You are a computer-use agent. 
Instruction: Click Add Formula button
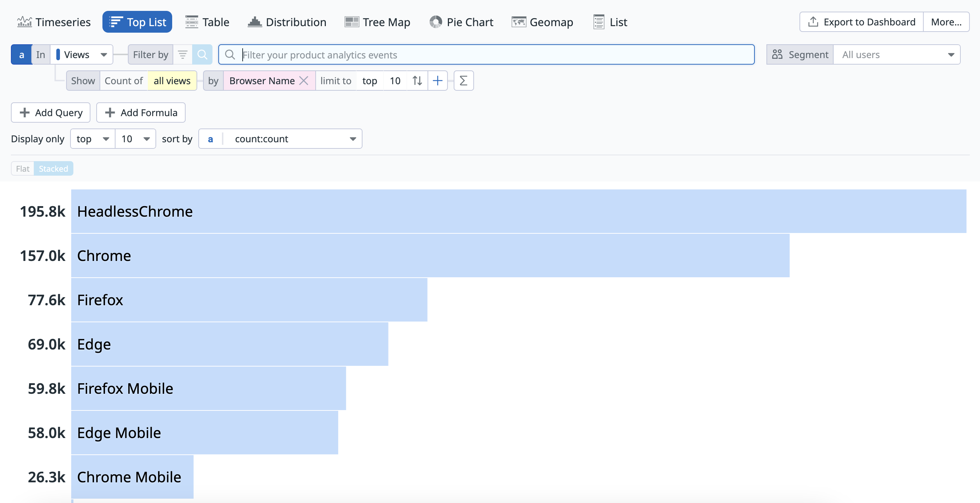pyautogui.click(x=141, y=113)
